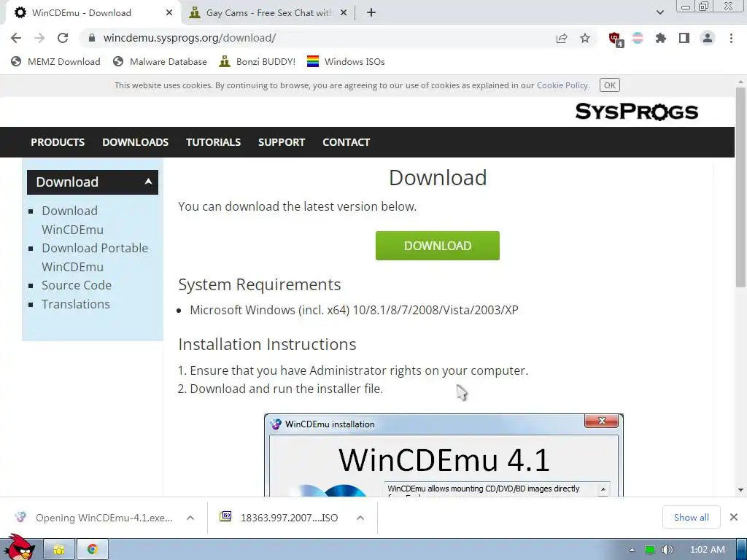This screenshot has width=747, height=560.
Task: Click the WinCDEmu installation screenshot image
Action: (444, 455)
